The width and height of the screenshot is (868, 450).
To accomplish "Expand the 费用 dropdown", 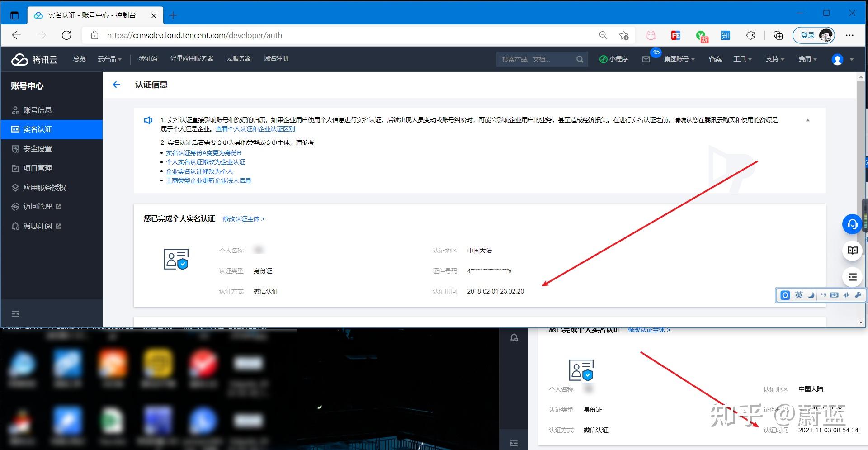I will pyautogui.click(x=807, y=59).
